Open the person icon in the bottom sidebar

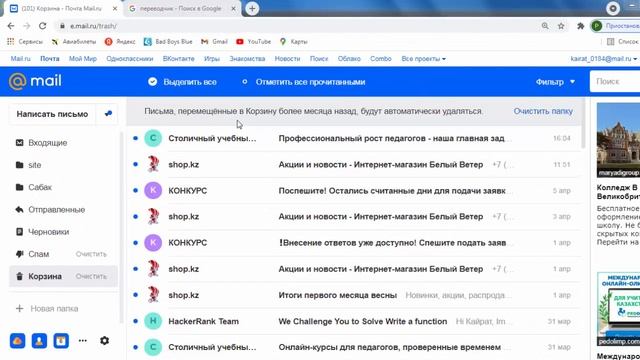coord(39,341)
